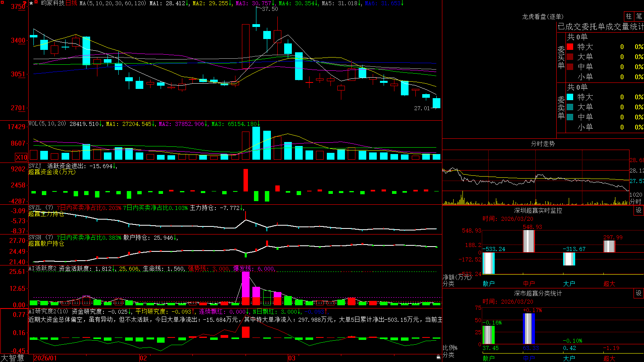The width and height of the screenshot is (644, 362).
Task: Click the VOL(5,10,20) indicator label
Action: (47, 124)
